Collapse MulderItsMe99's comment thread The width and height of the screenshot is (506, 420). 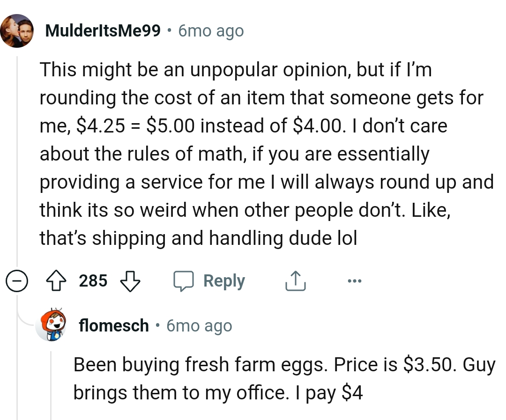coord(17,280)
